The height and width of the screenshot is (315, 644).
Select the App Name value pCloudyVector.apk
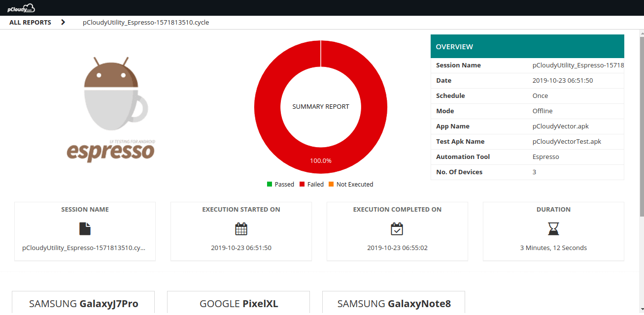(x=561, y=126)
